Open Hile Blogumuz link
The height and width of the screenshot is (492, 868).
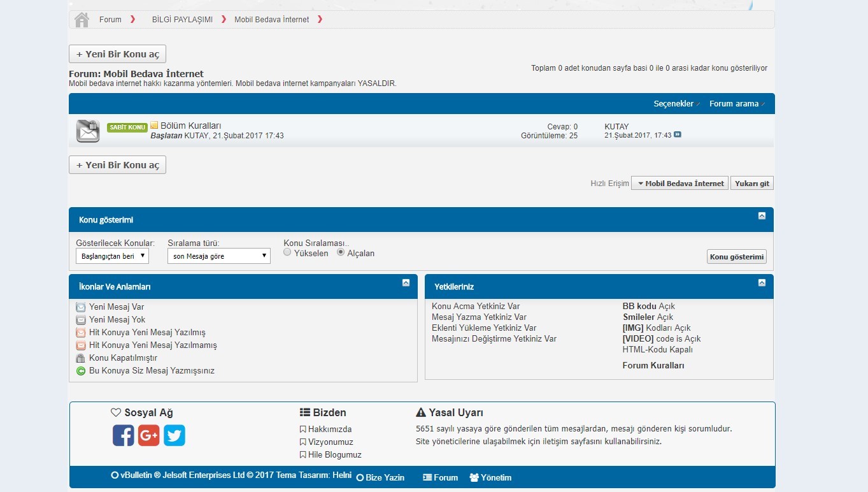(x=335, y=455)
